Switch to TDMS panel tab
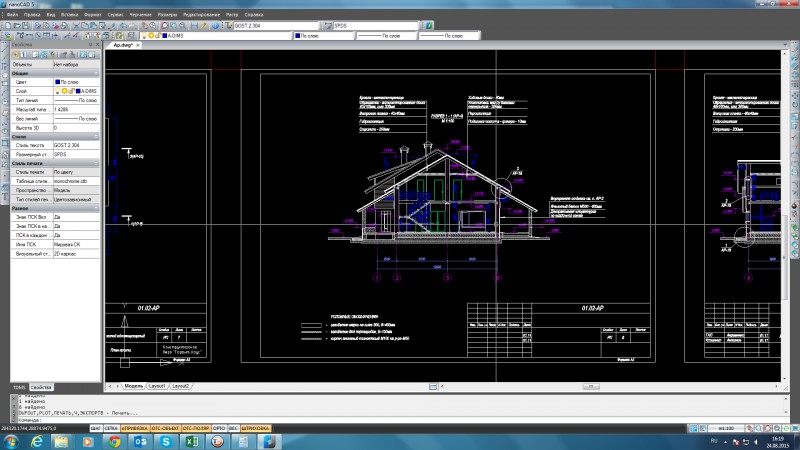This screenshot has height=450, width=800. click(x=19, y=388)
